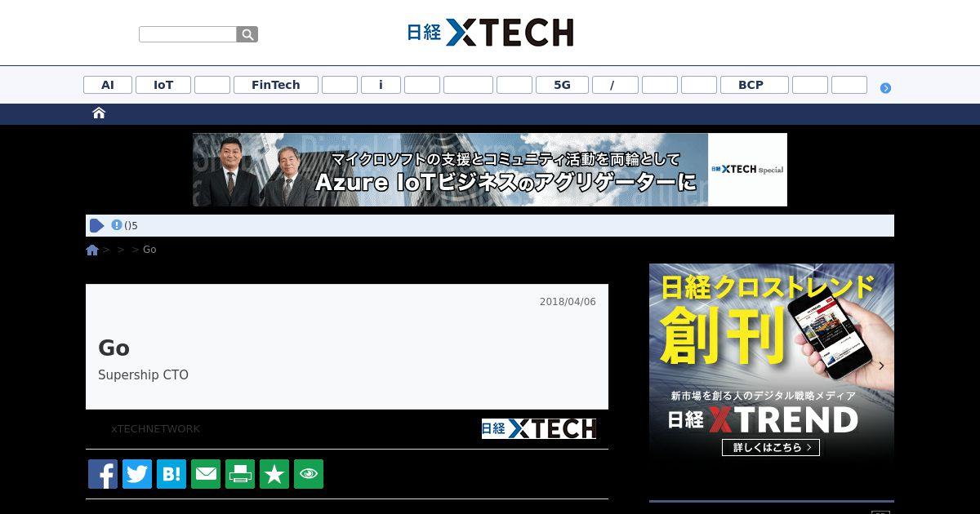
Task: Select the FinTech topic tab
Action: tap(276, 85)
